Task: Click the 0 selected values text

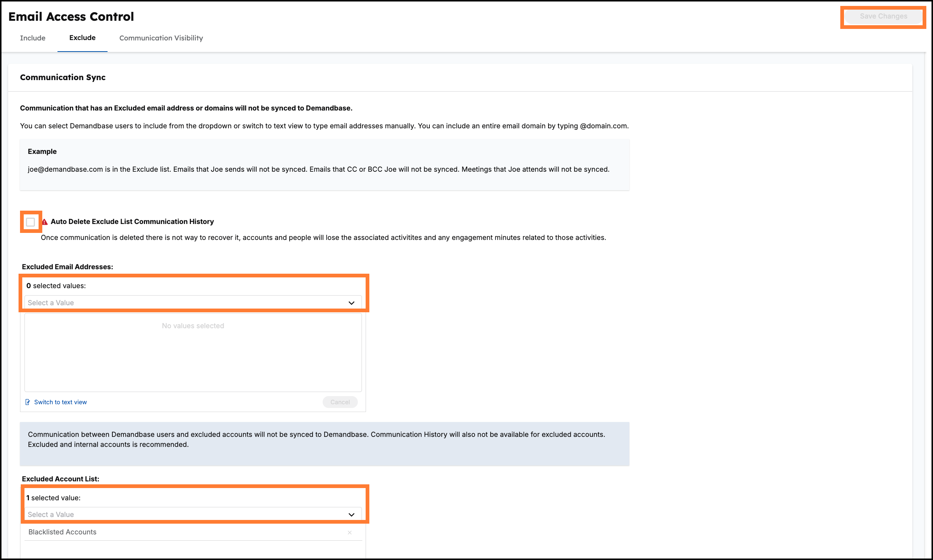Action: pos(56,286)
